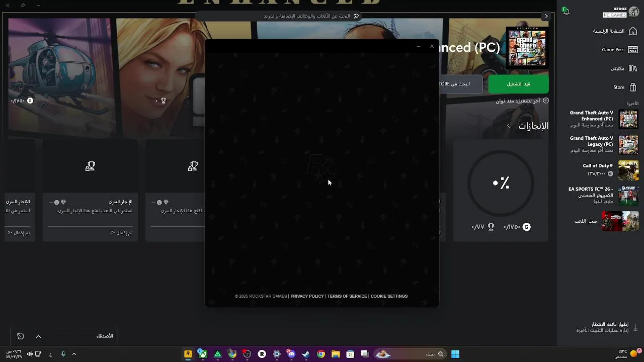
Task: Click the white circle R taskbar icon
Action: click(262, 354)
